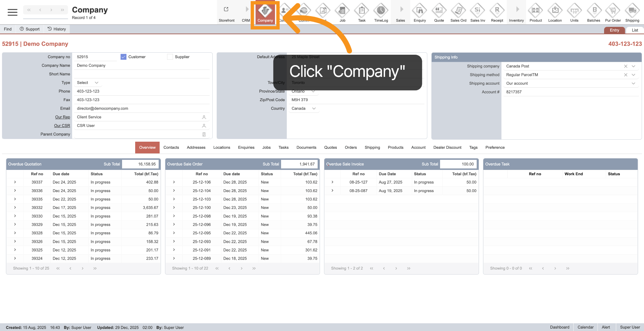The image size is (644, 331).
Task: Switch to List view toggle
Action: (635, 30)
